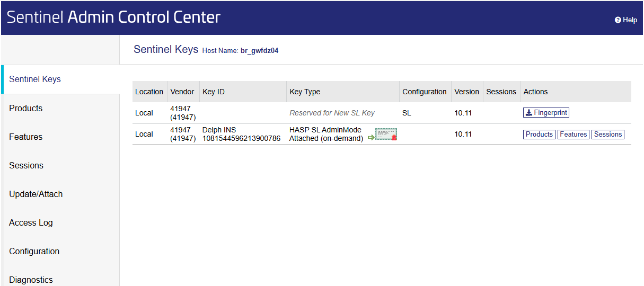Open the Configuration page in the sidebar

34,251
